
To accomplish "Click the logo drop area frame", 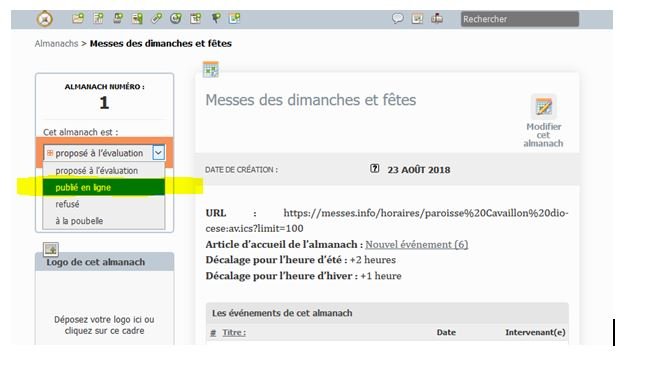I will pos(104,308).
